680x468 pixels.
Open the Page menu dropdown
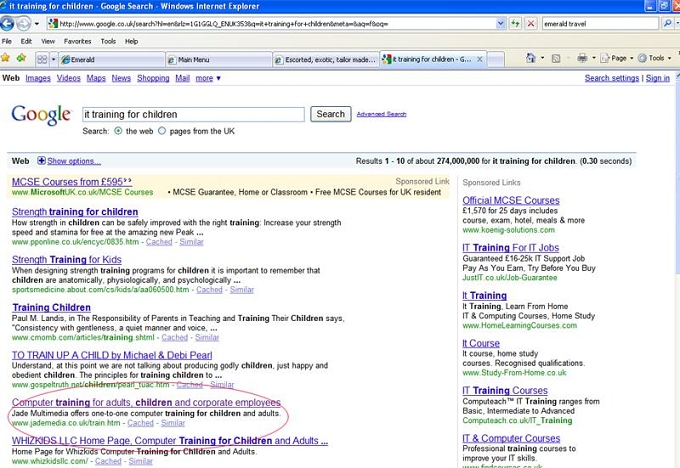pos(617,58)
